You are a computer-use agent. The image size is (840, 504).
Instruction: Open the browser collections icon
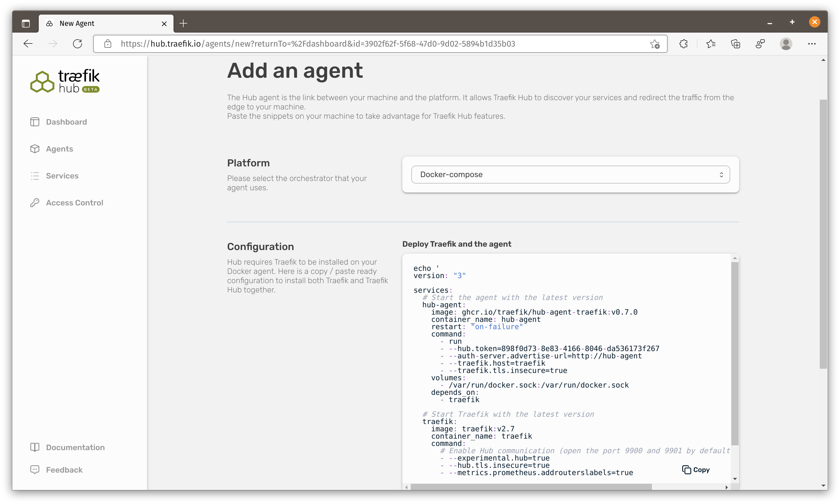(735, 44)
